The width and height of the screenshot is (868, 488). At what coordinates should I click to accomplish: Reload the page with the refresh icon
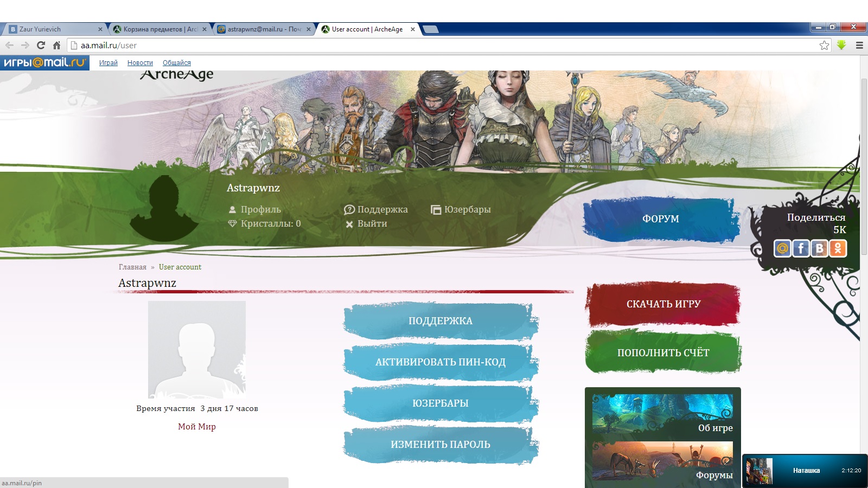click(x=41, y=46)
